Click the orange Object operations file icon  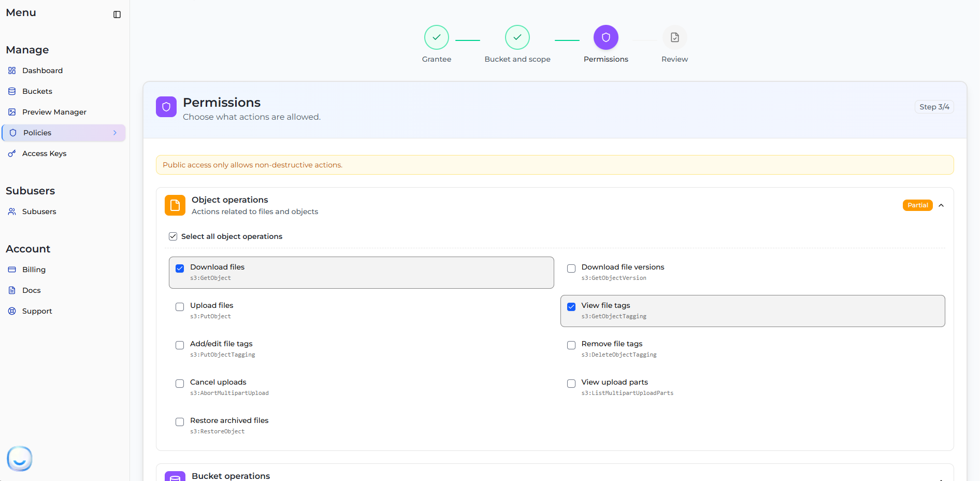tap(175, 205)
